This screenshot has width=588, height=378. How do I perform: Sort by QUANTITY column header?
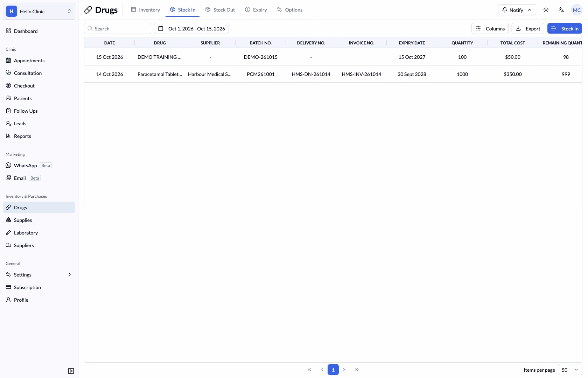462,43
